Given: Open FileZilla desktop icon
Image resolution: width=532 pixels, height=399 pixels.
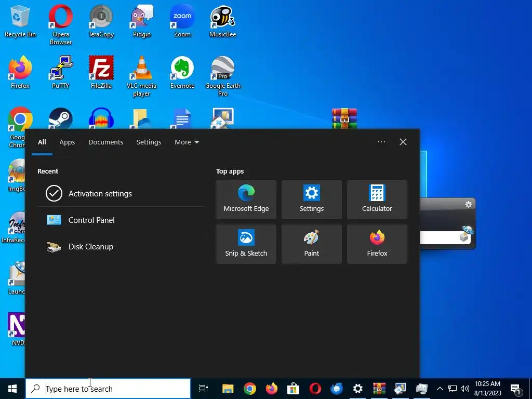Looking at the screenshot, I should (x=101, y=72).
